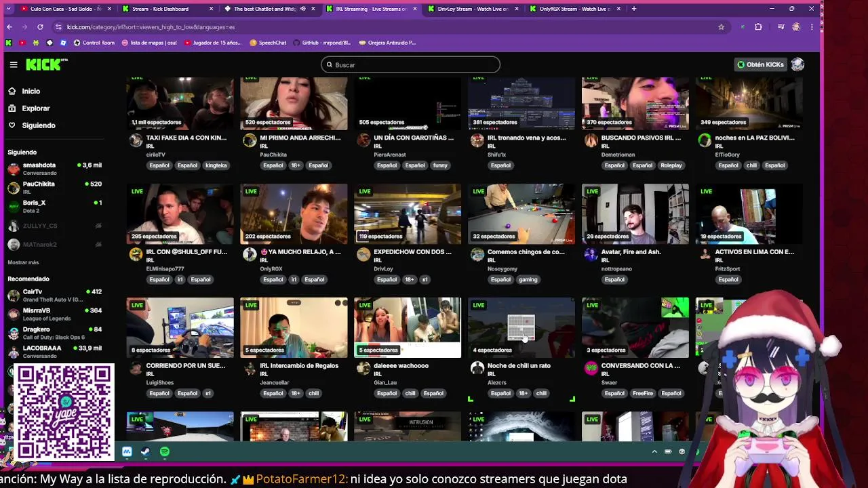Click the Buscar search field
This screenshot has height=488, width=868.
point(410,65)
